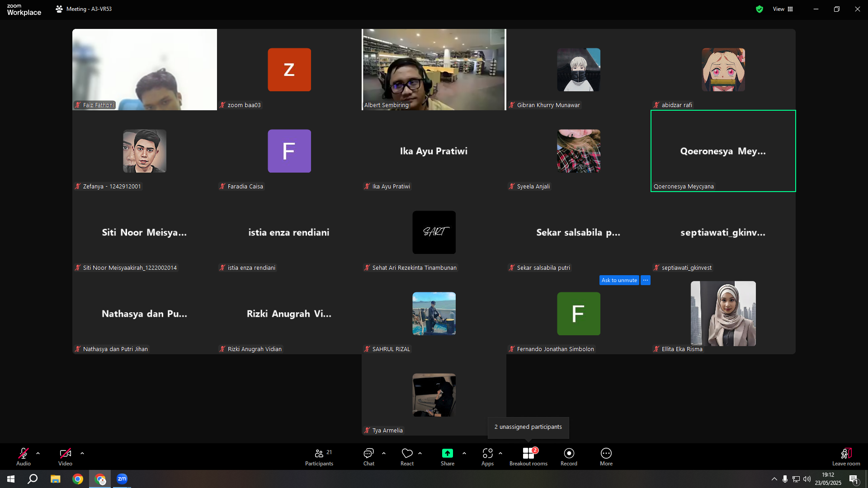
Task: Open the Zoom Apps panel
Action: click(x=487, y=456)
